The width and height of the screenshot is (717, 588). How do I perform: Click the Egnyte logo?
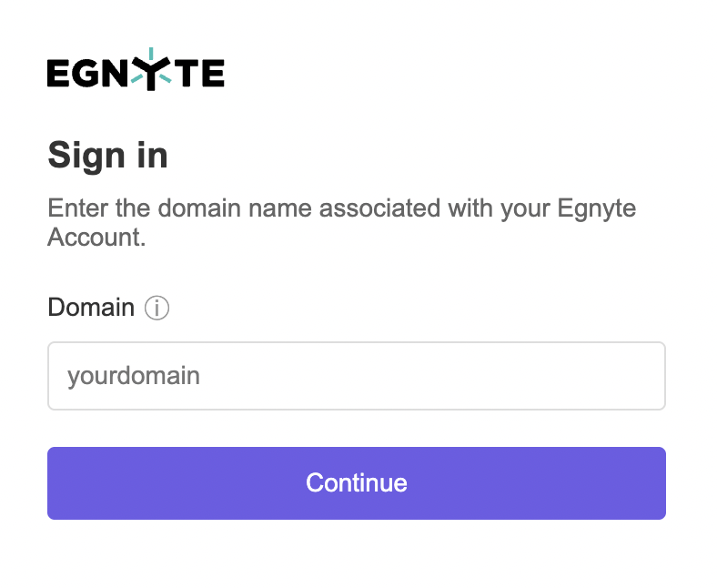point(136,72)
